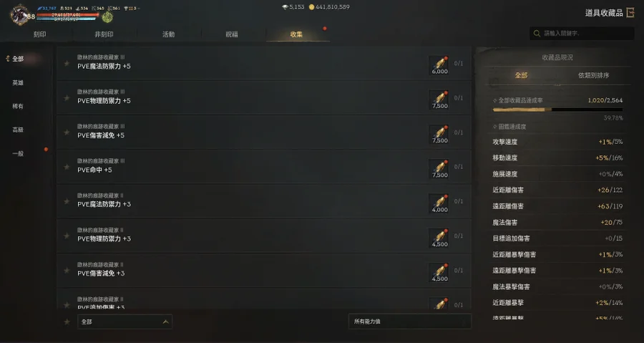Click the exit icon beside 道具收藏品
Viewport: 644px width, 343px height.
pos(630,13)
